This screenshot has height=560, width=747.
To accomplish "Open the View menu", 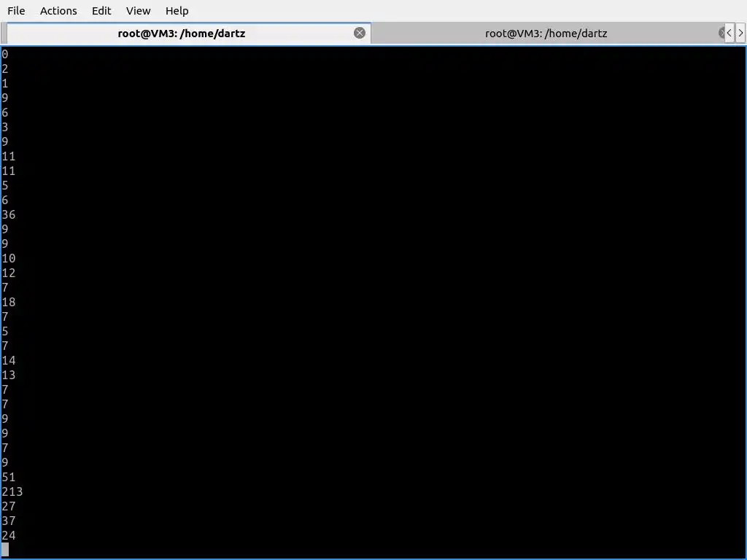I will [138, 10].
